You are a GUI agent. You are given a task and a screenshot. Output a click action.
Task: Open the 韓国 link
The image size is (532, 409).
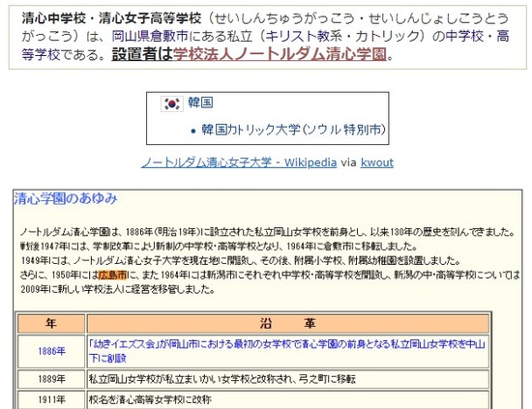click(200, 102)
